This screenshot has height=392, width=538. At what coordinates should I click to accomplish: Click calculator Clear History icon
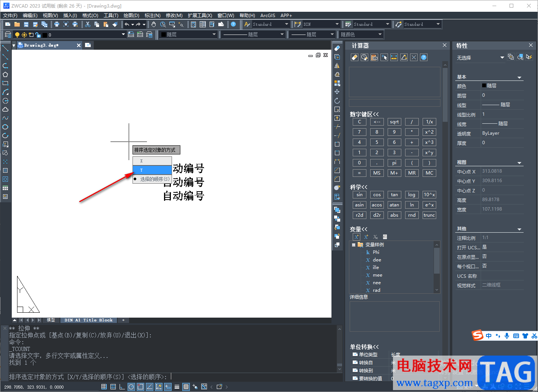pyautogui.click(x=364, y=57)
